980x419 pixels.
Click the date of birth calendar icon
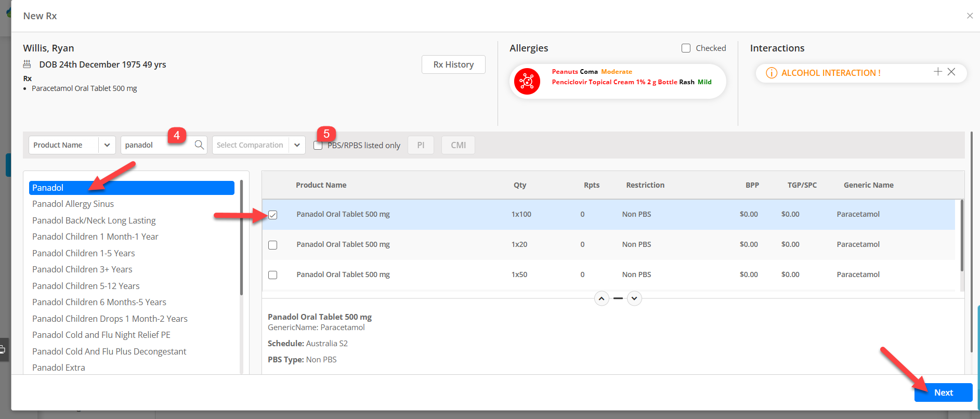27,64
